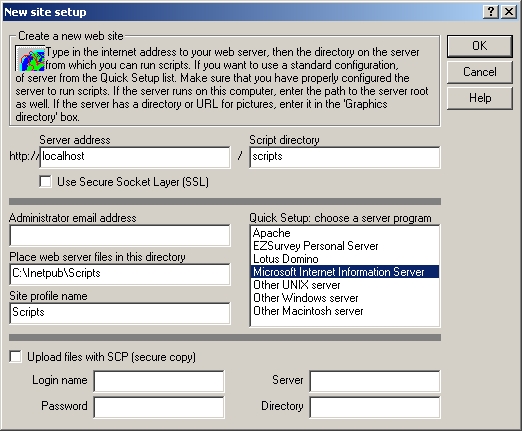Viewport: 522px width, 431px height.
Task: Focus the Server address field
Action: pyautogui.click(x=135, y=157)
